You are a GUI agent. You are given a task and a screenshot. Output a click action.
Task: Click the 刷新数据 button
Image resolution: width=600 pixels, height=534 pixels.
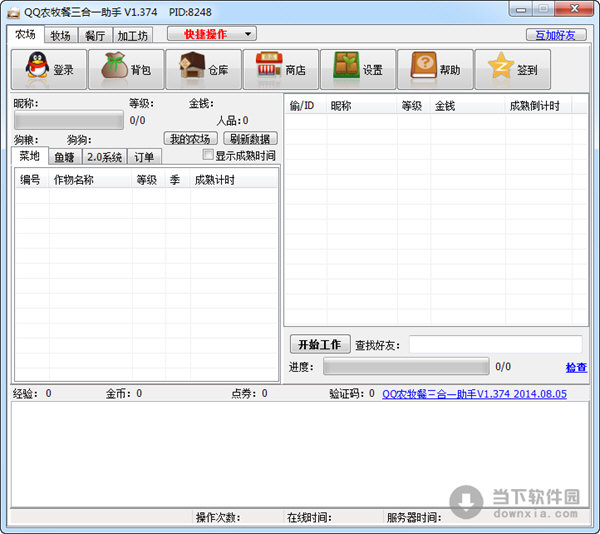[x=250, y=138]
